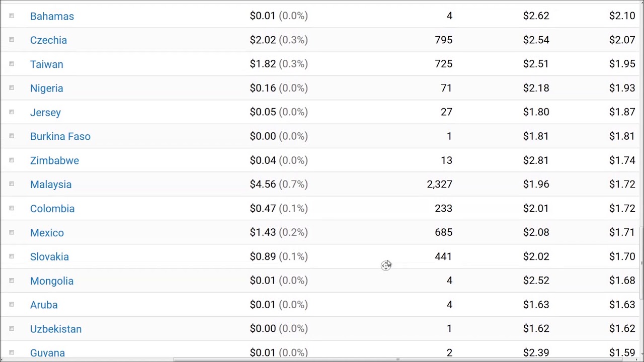This screenshot has width=644, height=362.
Task: Toggle the Mexico checkbox
Action: [12, 233]
